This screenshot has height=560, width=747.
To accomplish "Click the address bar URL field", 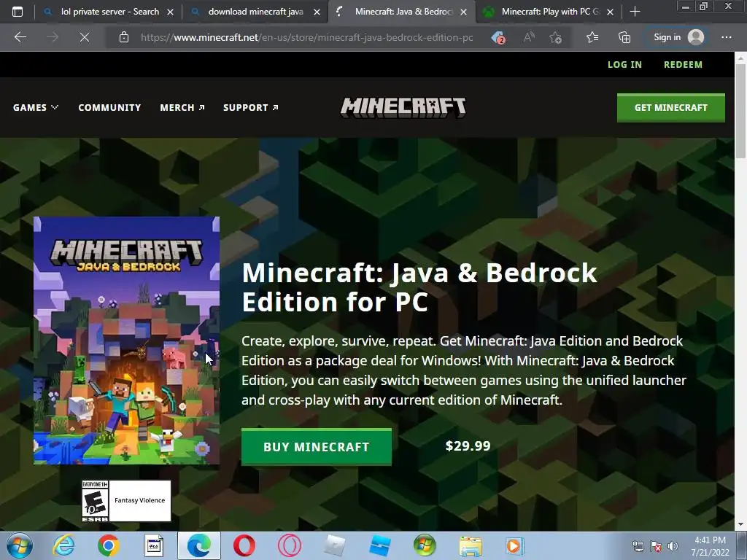I will [307, 37].
